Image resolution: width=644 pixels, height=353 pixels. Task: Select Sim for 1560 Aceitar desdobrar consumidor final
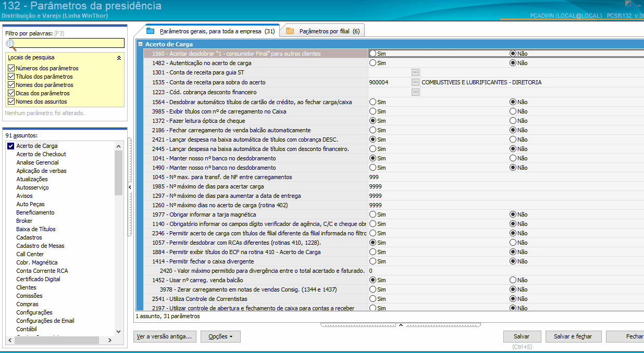click(373, 53)
